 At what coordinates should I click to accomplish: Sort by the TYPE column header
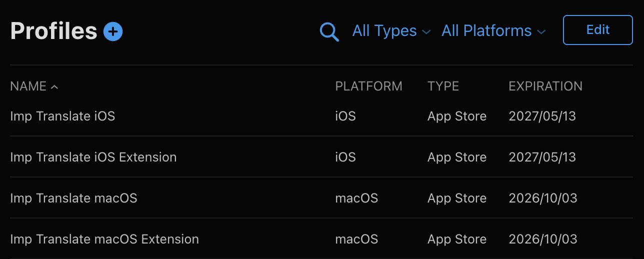click(x=443, y=86)
